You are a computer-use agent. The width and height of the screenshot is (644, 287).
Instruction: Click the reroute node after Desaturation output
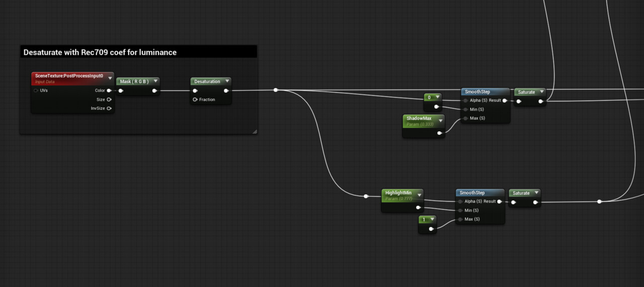(x=276, y=90)
